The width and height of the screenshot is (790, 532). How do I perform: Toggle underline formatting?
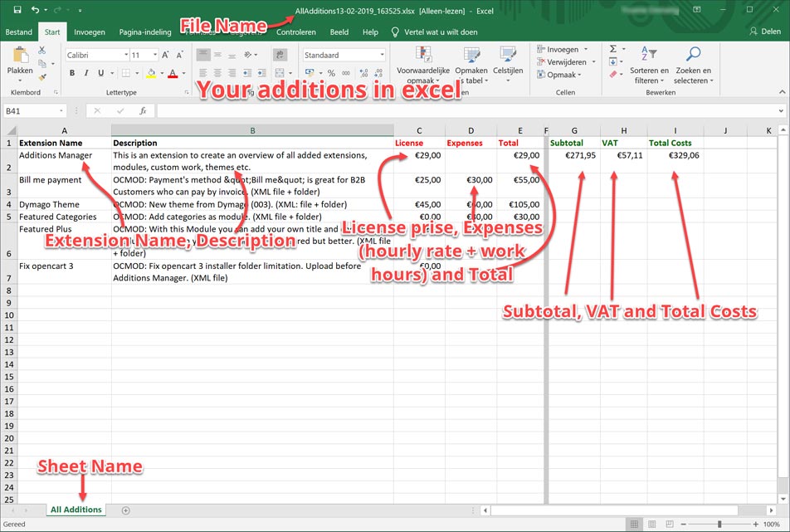(100, 73)
